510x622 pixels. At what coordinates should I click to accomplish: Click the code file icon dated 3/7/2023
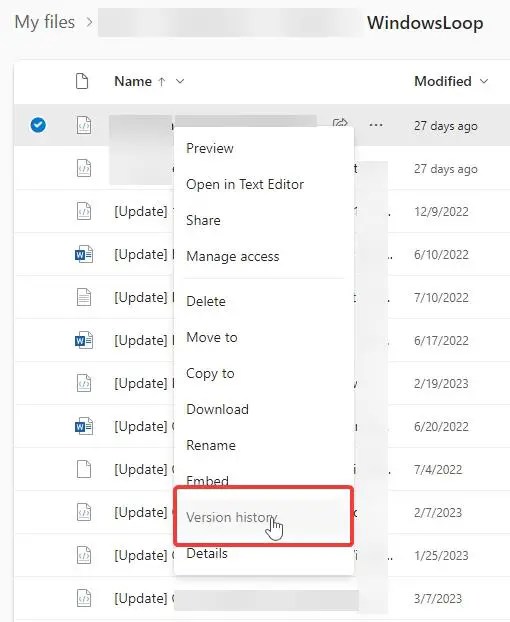(x=84, y=598)
